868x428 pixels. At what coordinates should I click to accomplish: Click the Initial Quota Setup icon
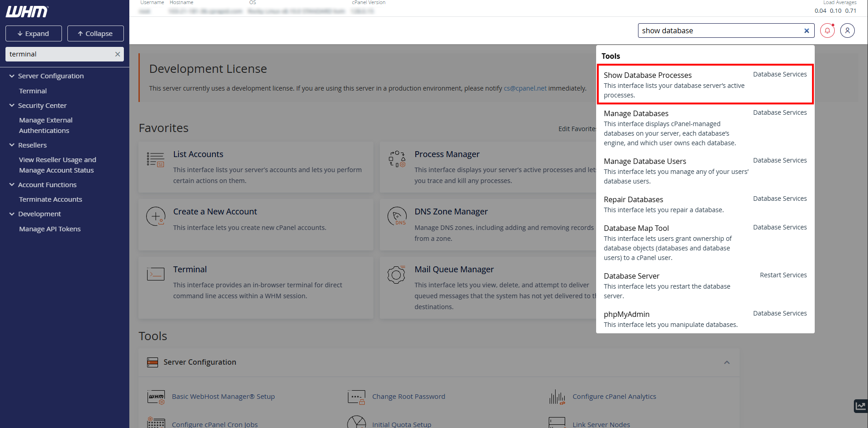tap(356, 422)
